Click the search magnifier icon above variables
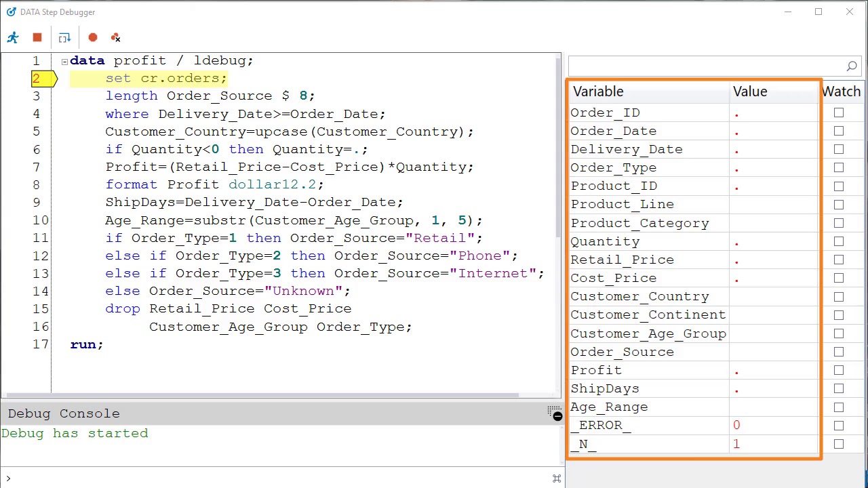The image size is (868, 488). click(x=852, y=66)
